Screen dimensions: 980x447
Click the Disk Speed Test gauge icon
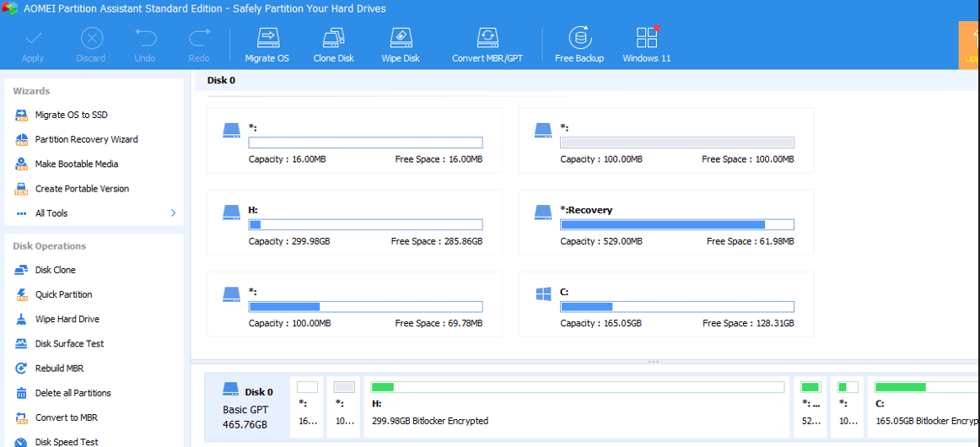coord(22,442)
